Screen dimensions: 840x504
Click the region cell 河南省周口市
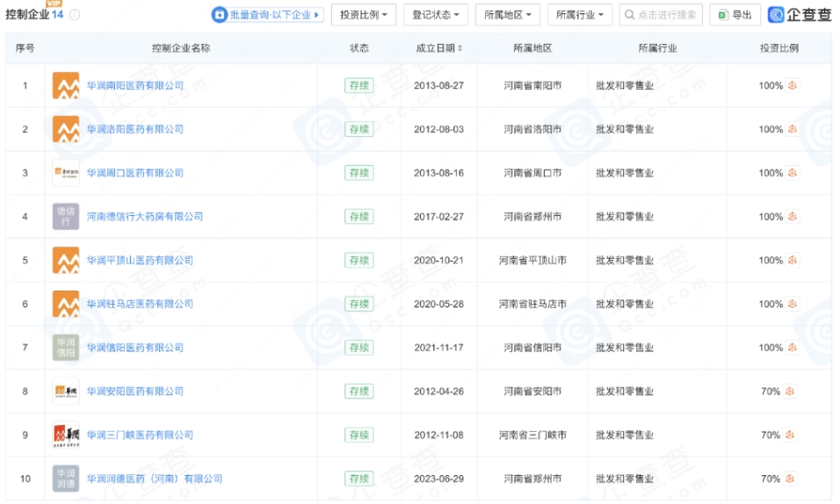tap(532, 173)
